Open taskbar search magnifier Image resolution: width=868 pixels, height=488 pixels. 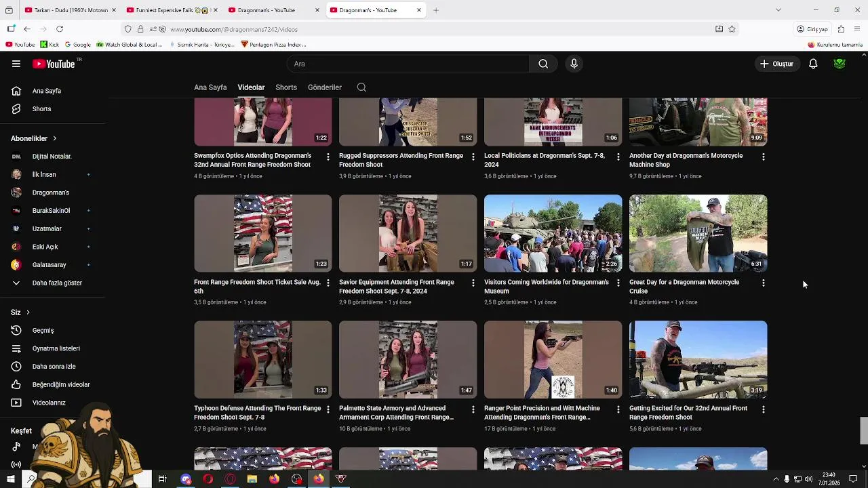coord(31,479)
